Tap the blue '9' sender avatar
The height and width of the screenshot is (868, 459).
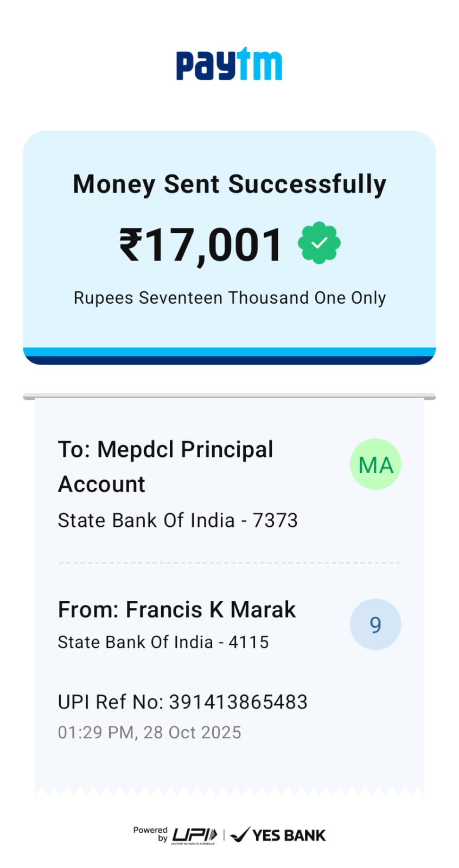[x=375, y=624]
